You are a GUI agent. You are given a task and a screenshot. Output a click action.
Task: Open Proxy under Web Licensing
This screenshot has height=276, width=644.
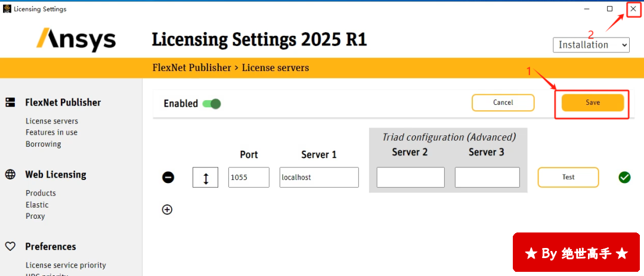[35, 216]
